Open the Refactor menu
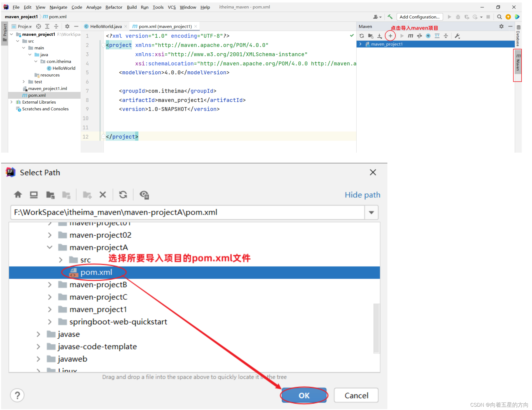This screenshot has height=410, width=532. point(114,7)
